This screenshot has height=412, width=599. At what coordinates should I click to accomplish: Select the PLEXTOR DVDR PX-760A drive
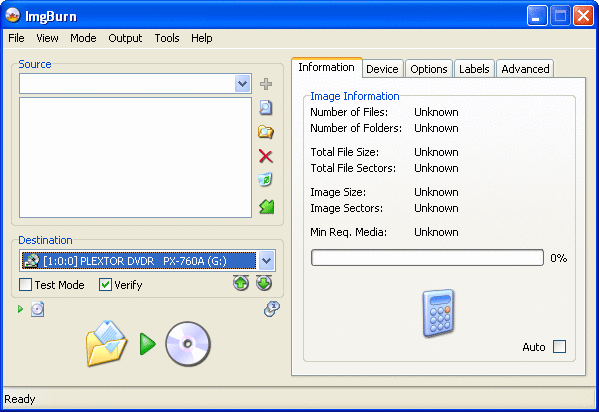[139, 261]
